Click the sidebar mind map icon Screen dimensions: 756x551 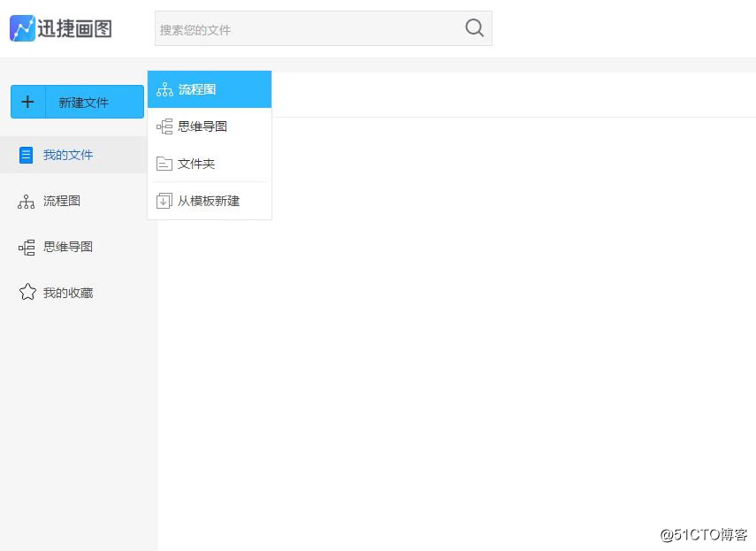pyautogui.click(x=27, y=248)
